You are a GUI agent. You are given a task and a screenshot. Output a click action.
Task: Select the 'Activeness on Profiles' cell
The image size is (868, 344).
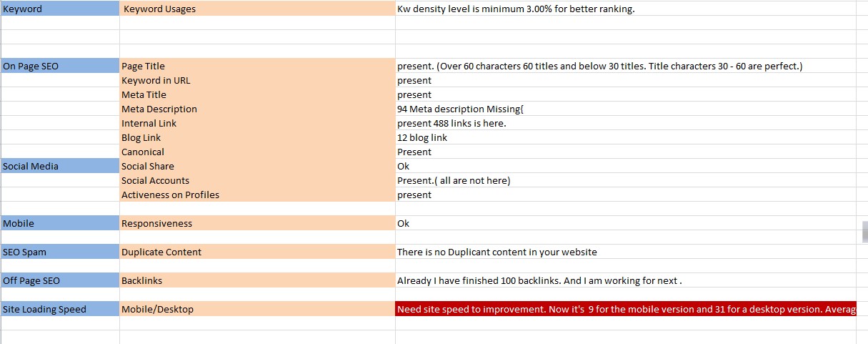pyautogui.click(x=257, y=195)
